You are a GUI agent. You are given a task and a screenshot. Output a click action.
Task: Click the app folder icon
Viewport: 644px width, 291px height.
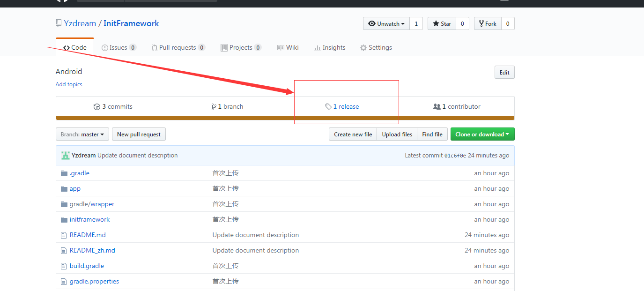(64, 189)
